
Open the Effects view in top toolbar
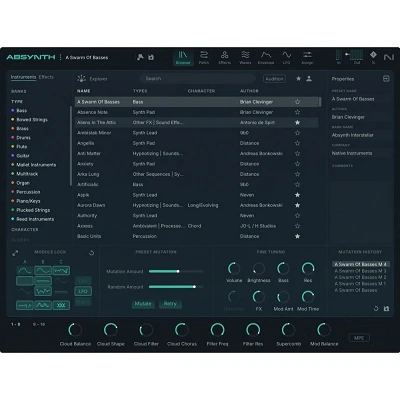coord(225,57)
